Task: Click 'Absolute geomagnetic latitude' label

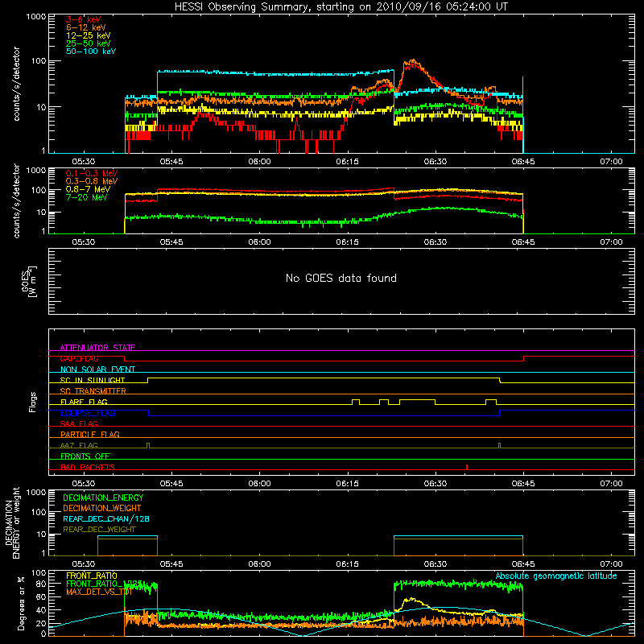Action: point(556,576)
